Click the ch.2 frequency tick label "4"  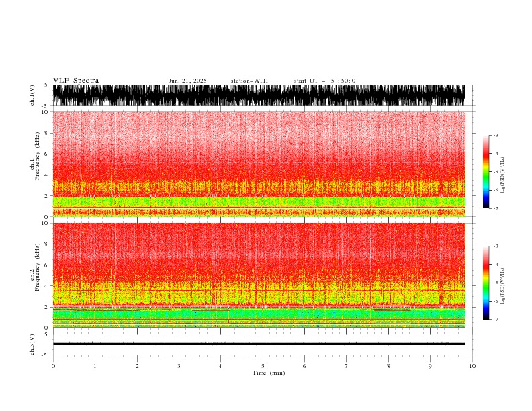[x=46, y=286]
